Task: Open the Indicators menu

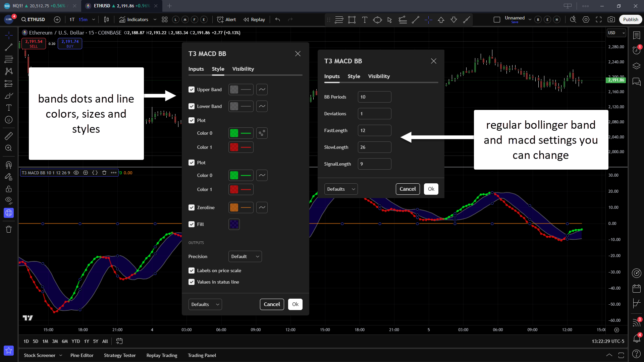Action: click(x=133, y=19)
